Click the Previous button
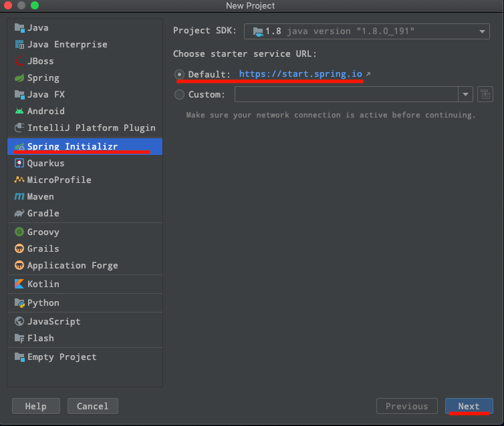 tap(407, 406)
